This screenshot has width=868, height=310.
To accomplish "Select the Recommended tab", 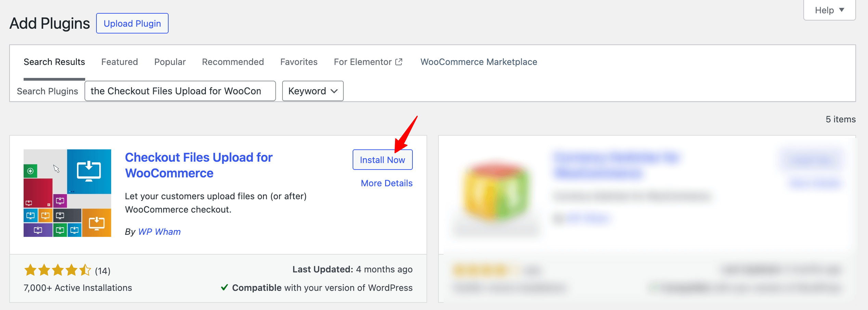I will point(233,62).
